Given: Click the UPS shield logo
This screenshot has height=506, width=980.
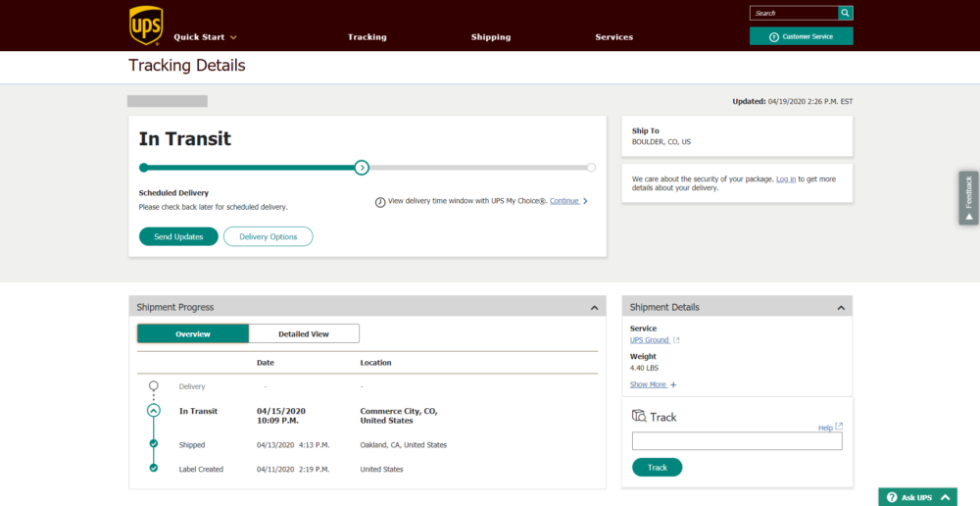Looking at the screenshot, I should click(146, 25).
